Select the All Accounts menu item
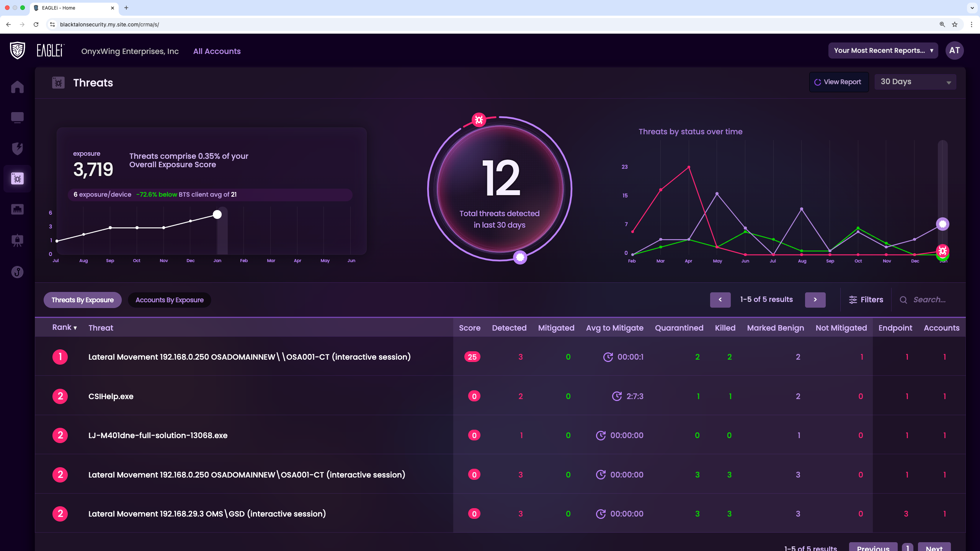The height and width of the screenshot is (551, 980). [x=217, y=51]
